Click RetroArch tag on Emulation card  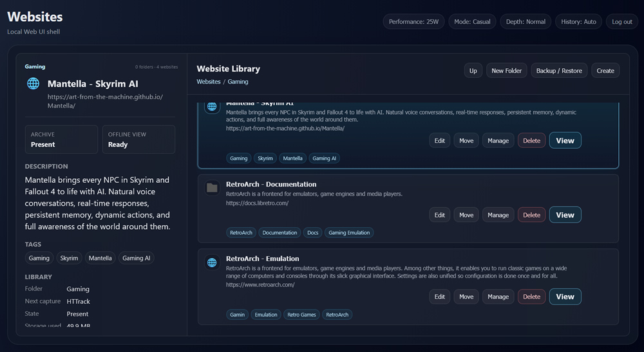coord(337,315)
